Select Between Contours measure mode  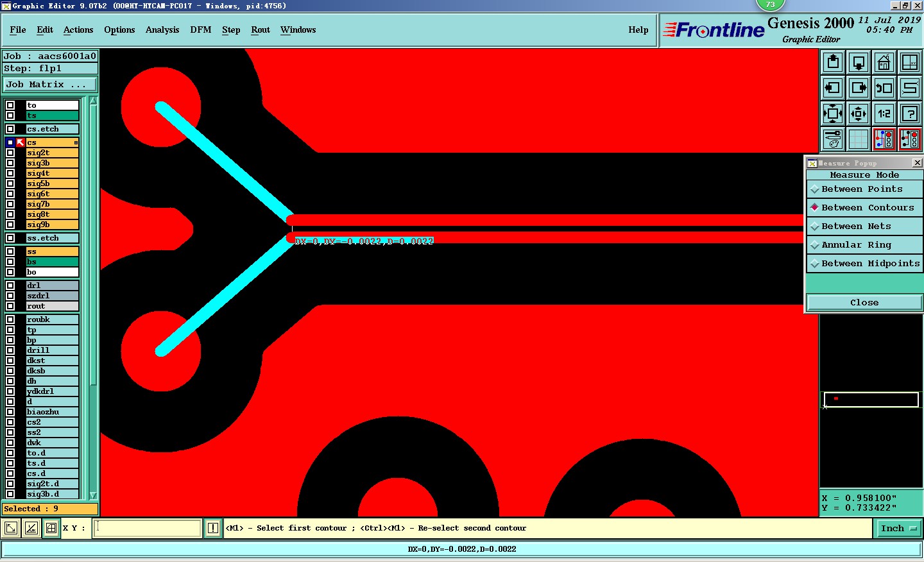[x=864, y=208]
